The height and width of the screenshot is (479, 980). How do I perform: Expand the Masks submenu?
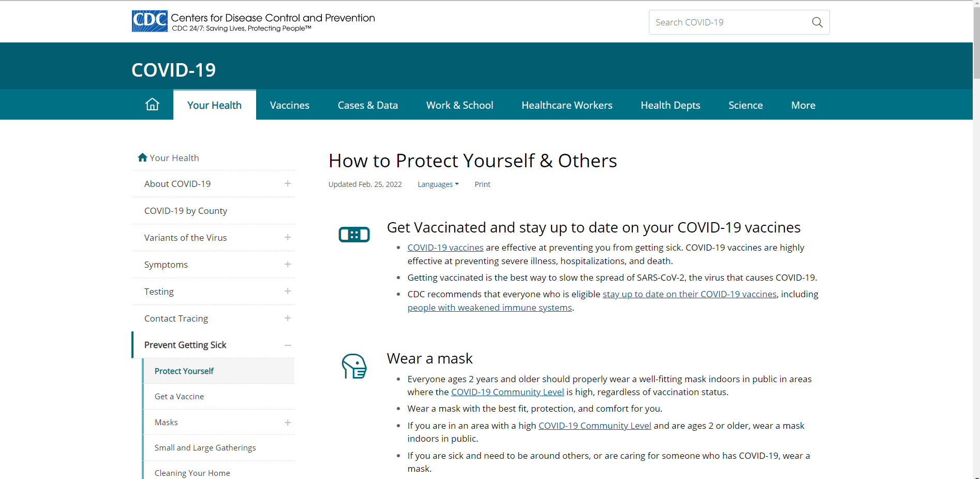pyautogui.click(x=288, y=423)
